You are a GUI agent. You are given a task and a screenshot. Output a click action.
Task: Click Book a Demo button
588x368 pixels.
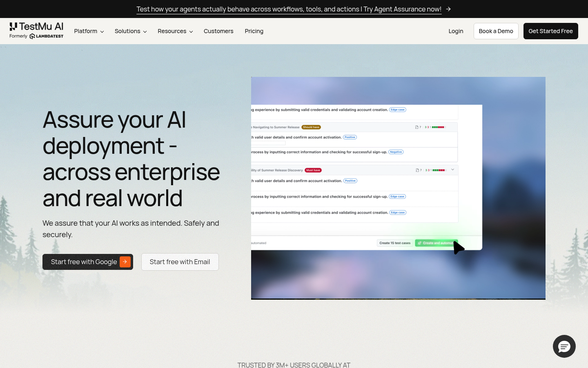tap(496, 31)
